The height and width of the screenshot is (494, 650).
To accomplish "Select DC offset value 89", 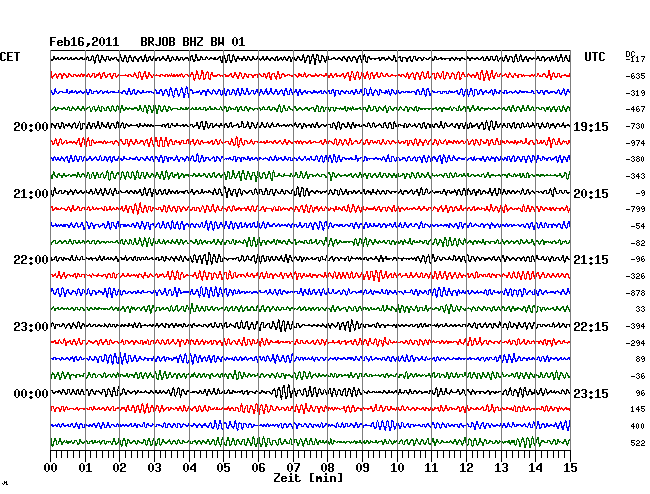I will pyautogui.click(x=640, y=359).
